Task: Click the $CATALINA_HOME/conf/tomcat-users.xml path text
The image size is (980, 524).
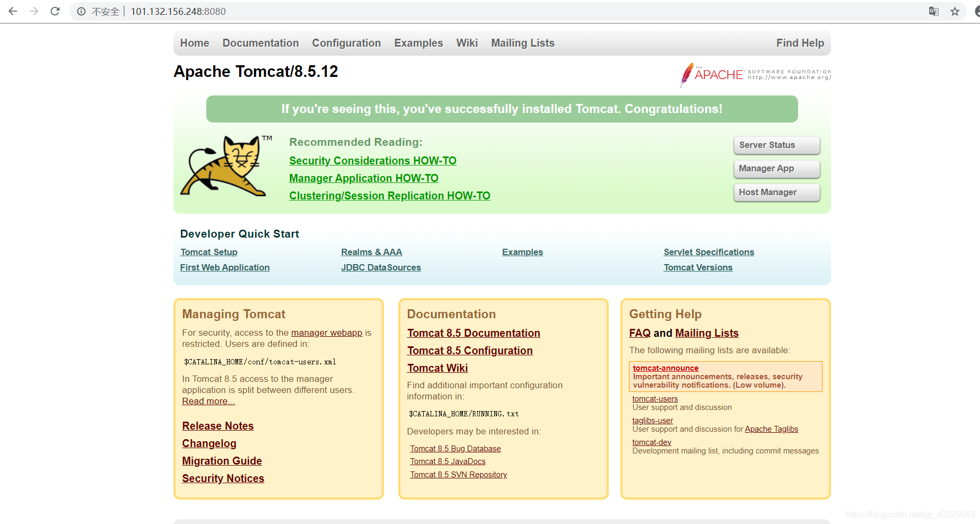Action: (260, 362)
